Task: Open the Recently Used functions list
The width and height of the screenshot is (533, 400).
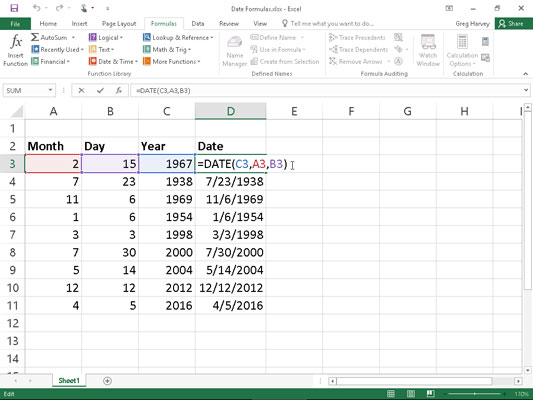Action: 57,50
